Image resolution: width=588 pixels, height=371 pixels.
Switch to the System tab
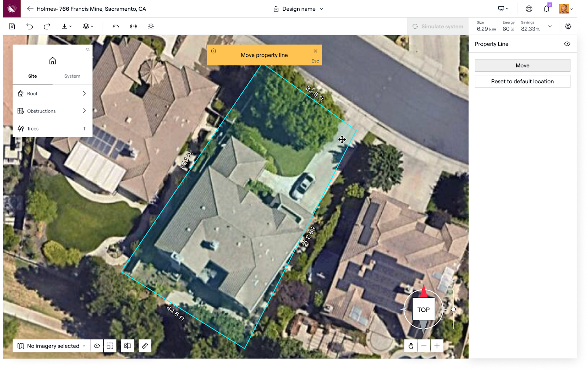[72, 76]
